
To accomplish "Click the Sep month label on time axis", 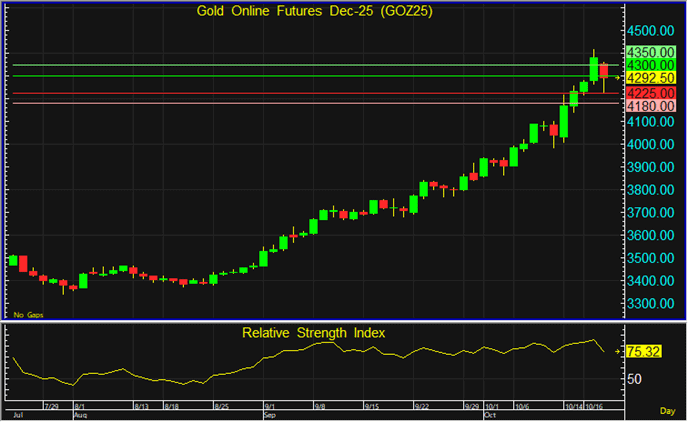I will tap(269, 413).
